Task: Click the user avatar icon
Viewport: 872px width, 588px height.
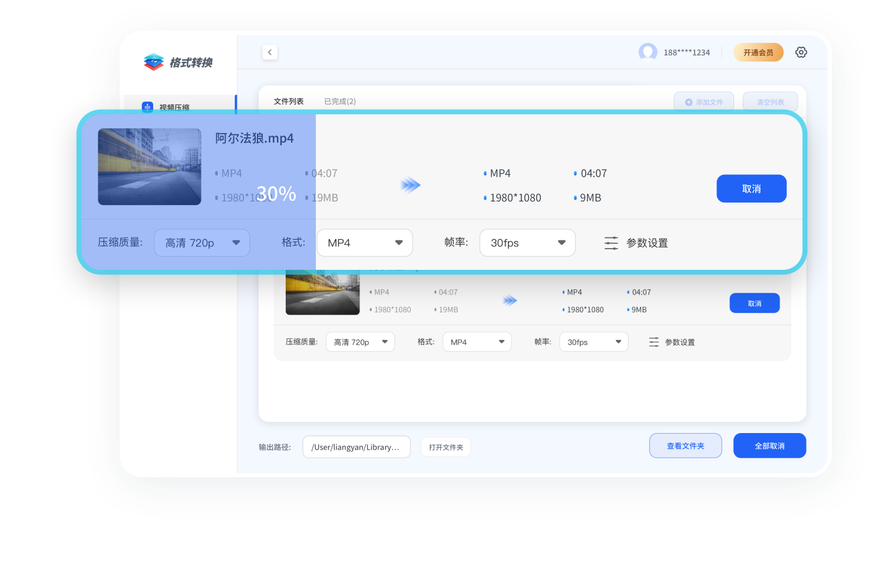Action: coord(648,52)
